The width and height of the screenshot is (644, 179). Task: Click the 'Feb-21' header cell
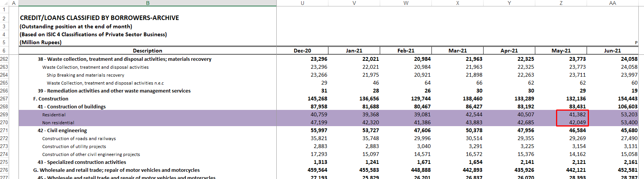click(406, 51)
